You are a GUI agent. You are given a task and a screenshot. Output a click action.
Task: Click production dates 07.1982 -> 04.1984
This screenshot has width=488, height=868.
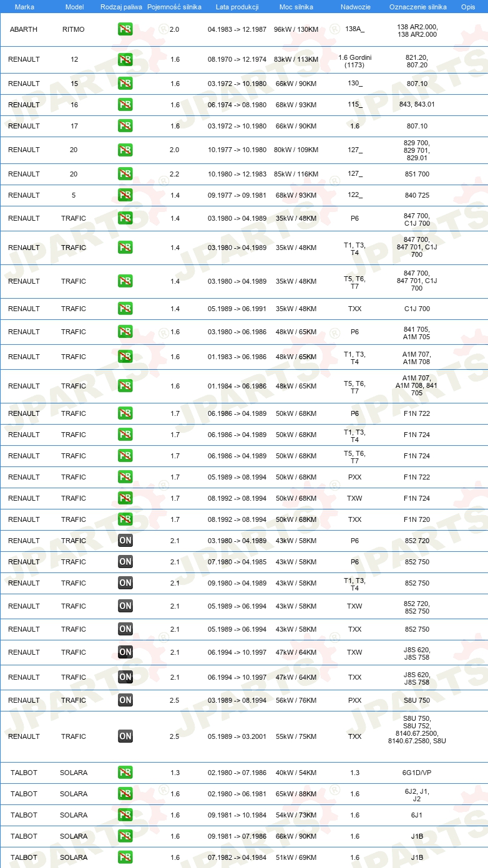(237, 857)
